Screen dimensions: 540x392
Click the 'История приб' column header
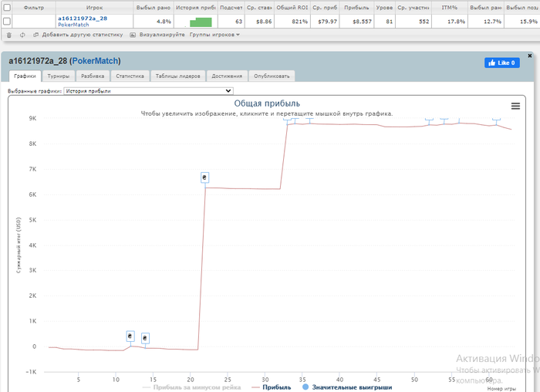point(196,7)
